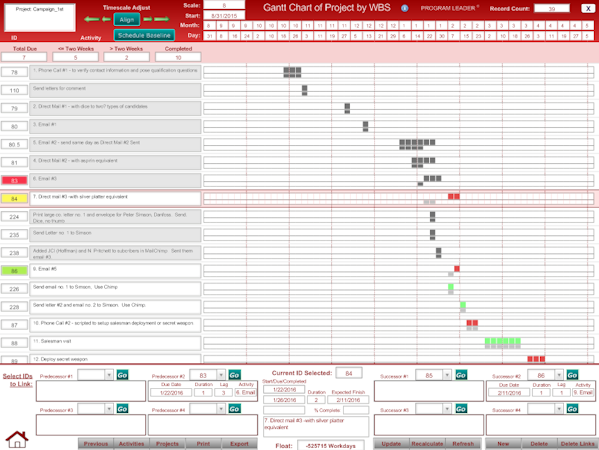Click the Scale value input field
This screenshot has width=599, height=450.
click(224, 5)
